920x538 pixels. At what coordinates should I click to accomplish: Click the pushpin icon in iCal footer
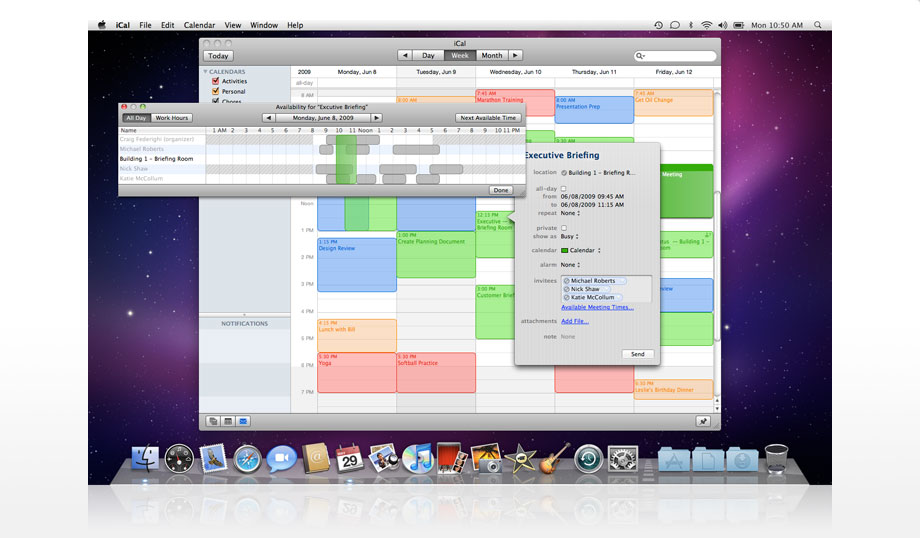pos(703,421)
